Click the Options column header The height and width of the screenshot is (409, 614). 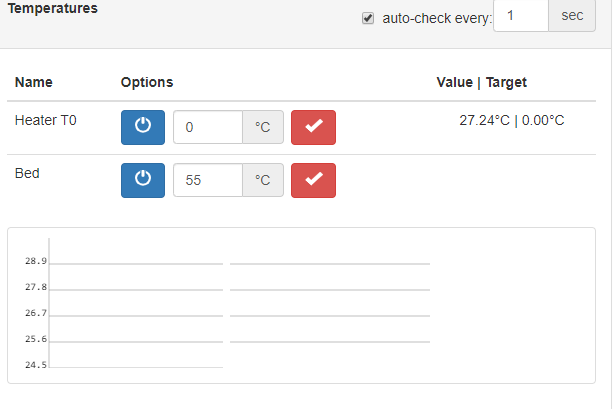[147, 82]
